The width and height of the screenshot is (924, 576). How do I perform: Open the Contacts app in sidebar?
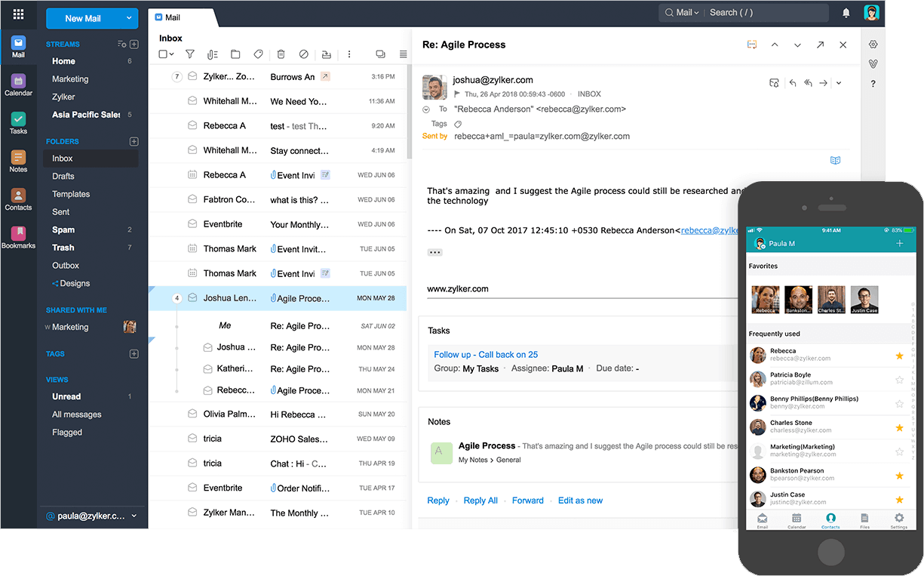tap(18, 199)
